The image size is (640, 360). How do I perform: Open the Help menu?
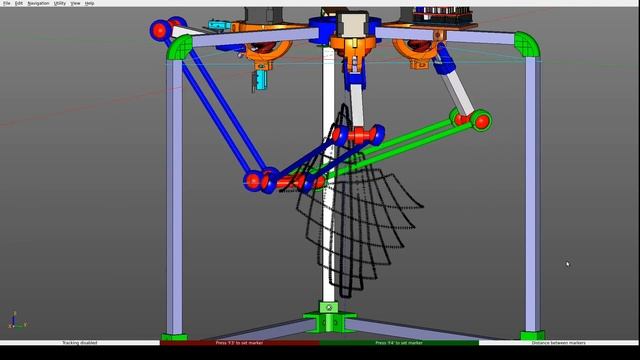point(89,3)
